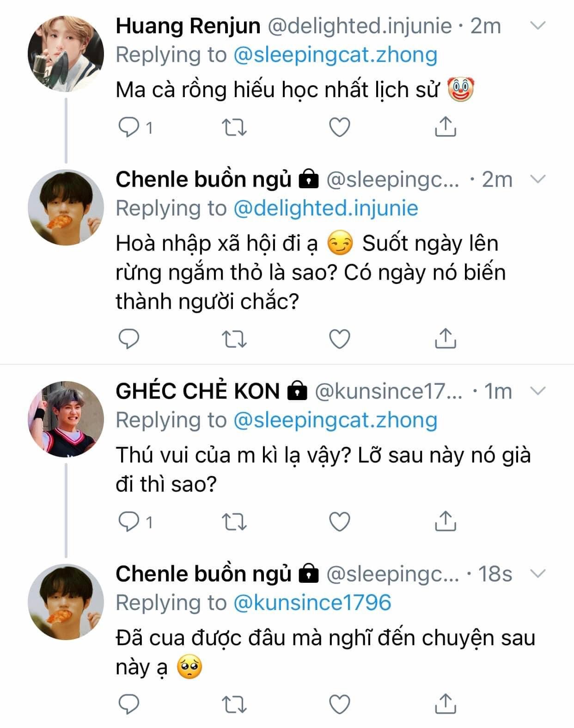Open the chevron menu on Chenle's 18s tweet
The width and height of the screenshot is (574, 728).
coord(538,574)
